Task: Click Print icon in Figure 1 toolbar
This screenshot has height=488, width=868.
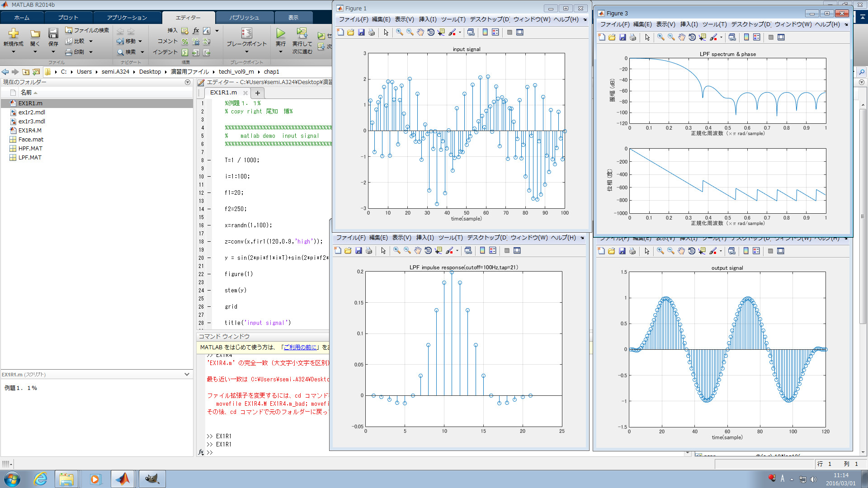Action: tap(372, 32)
